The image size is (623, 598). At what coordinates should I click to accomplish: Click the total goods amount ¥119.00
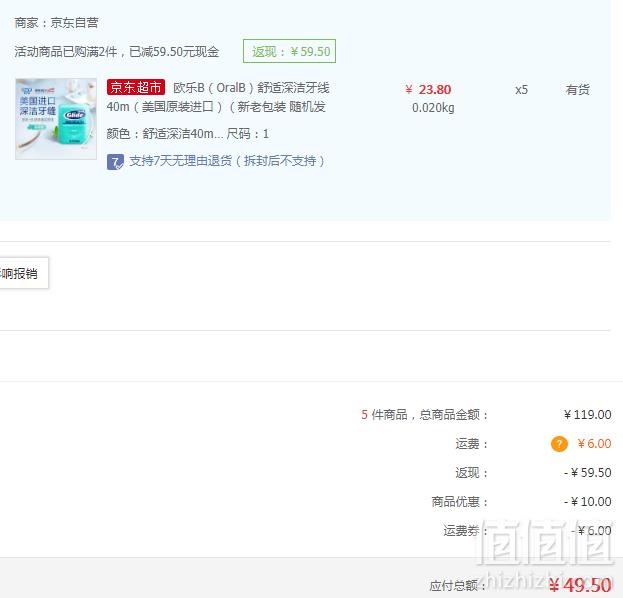click(x=587, y=415)
